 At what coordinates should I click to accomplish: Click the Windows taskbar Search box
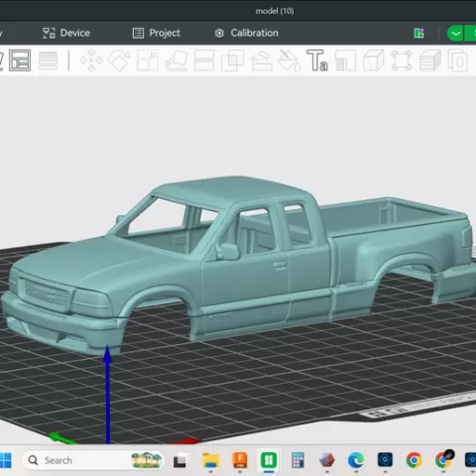click(92, 460)
